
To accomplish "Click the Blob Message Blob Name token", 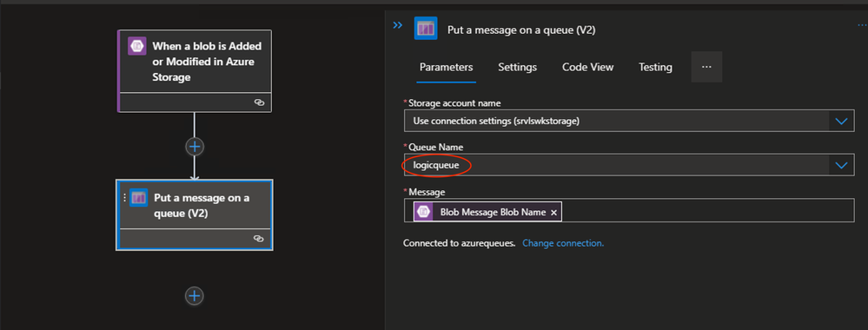I will (487, 212).
